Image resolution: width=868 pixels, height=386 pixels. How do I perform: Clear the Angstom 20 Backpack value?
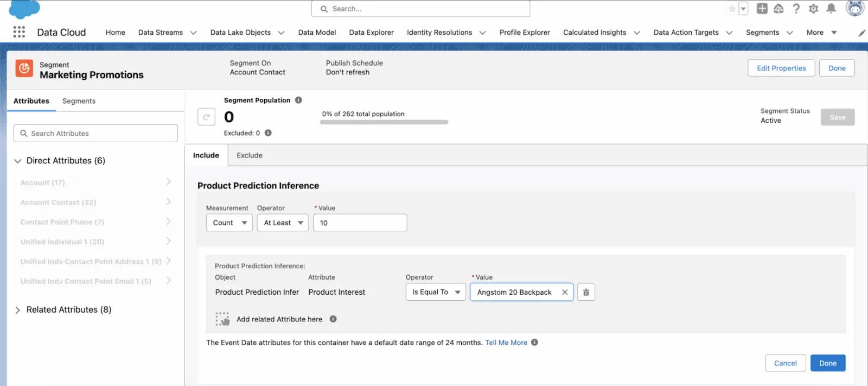pos(565,292)
